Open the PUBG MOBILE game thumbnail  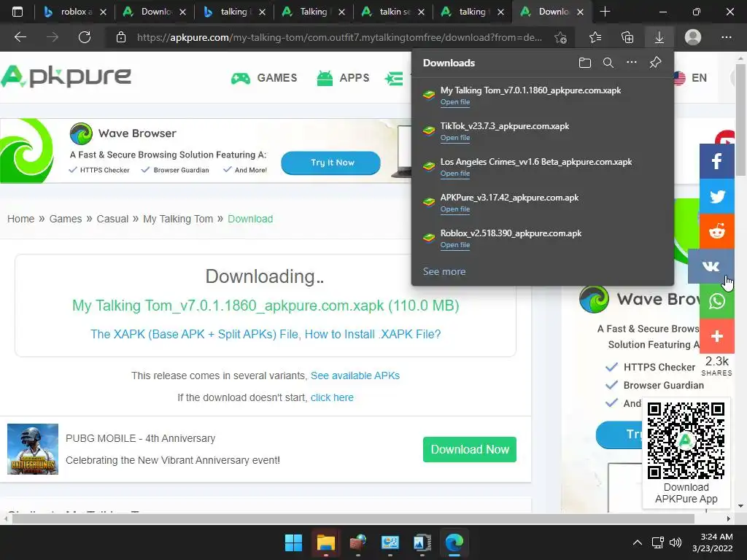tap(33, 449)
